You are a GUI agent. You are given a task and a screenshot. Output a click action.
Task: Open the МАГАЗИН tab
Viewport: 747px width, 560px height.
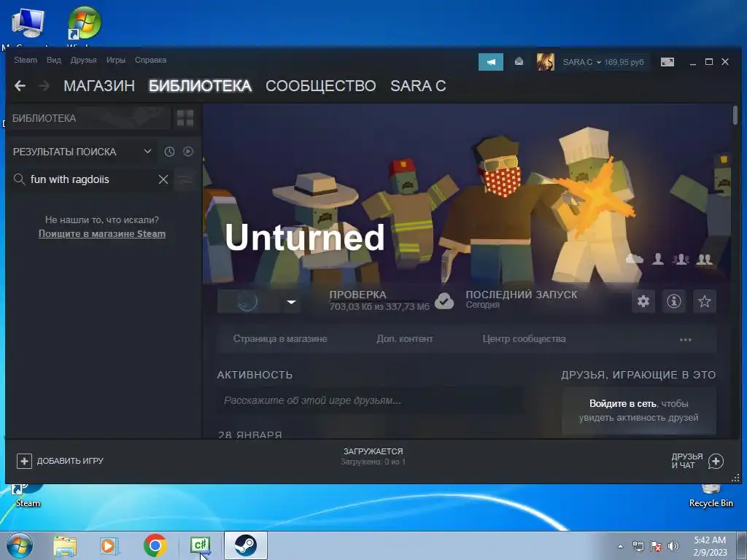click(99, 86)
